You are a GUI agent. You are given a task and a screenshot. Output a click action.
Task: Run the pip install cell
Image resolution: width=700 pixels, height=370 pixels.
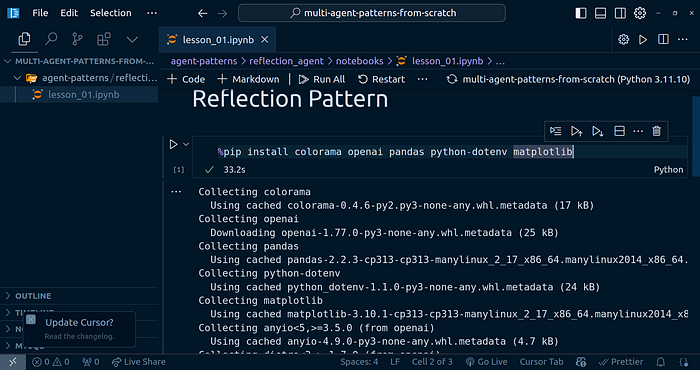click(173, 144)
